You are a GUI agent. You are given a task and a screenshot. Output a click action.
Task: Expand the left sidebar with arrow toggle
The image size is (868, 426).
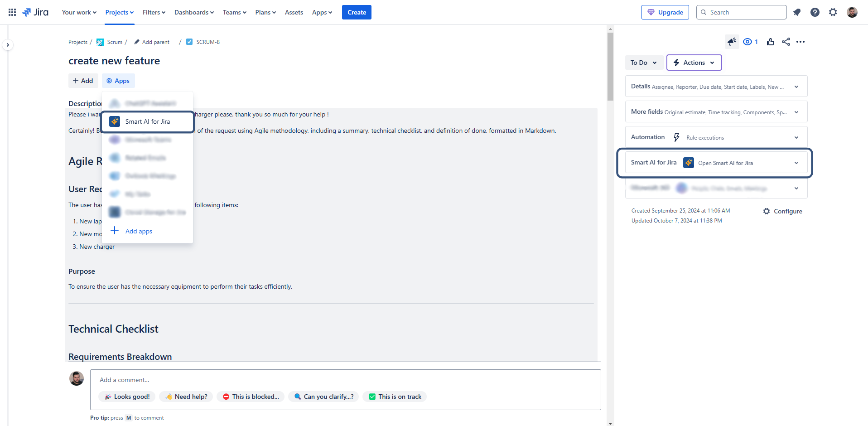click(8, 45)
